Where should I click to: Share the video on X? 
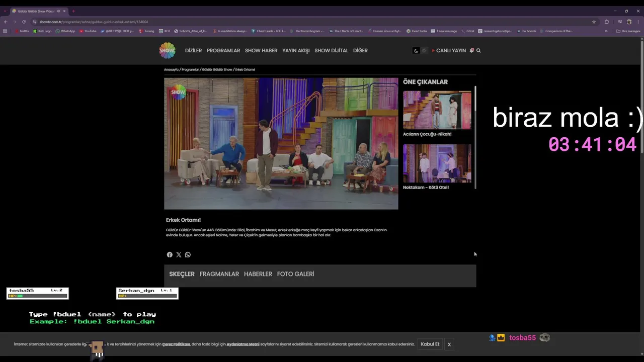click(x=179, y=255)
